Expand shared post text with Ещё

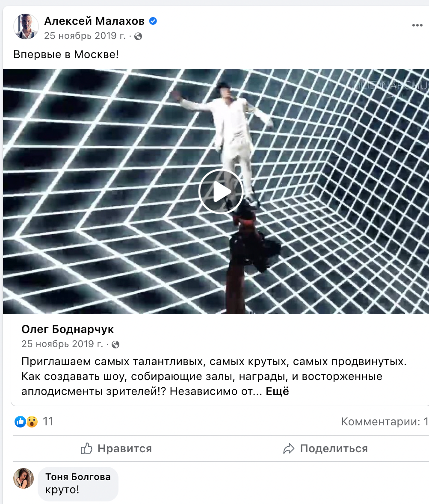click(x=277, y=391)
